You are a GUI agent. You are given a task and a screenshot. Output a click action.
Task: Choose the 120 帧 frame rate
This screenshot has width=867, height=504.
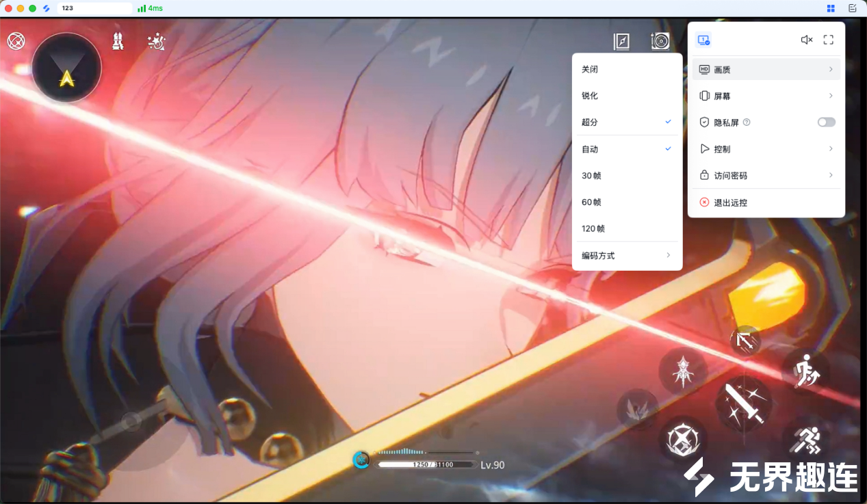(627, 228)
